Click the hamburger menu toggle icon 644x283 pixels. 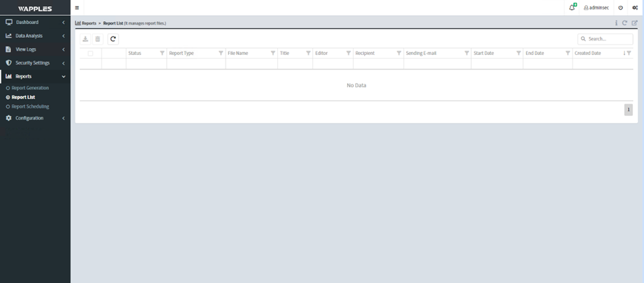(77, 8)
